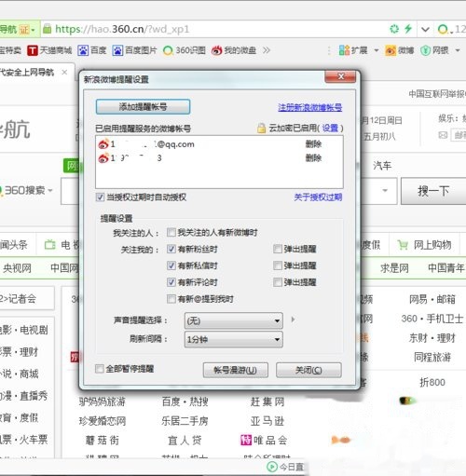466x476 pixels.
Task: Uncheck the 有新私信时 checkbox
Action: pos(171,265)
